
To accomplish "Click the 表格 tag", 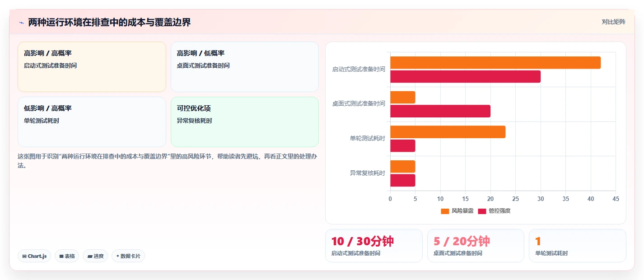I will [67, 256].
